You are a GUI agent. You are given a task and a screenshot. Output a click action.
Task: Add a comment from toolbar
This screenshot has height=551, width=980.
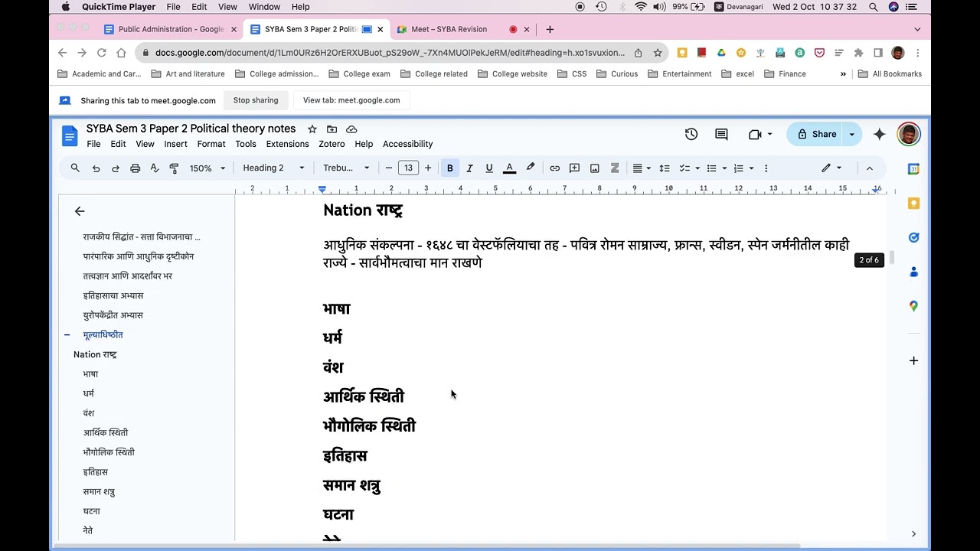click(x=574, y=168)
